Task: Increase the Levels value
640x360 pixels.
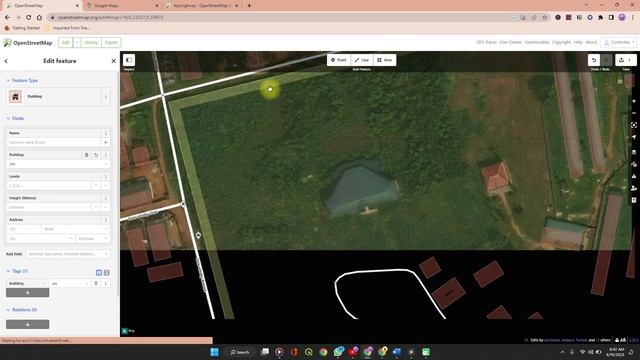Action: point(105,186)
